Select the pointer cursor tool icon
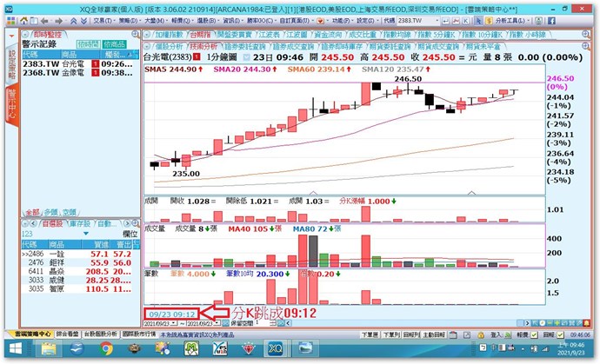This screenshot has height=364, width=600. pyautogui.click(x=478, y=21)
